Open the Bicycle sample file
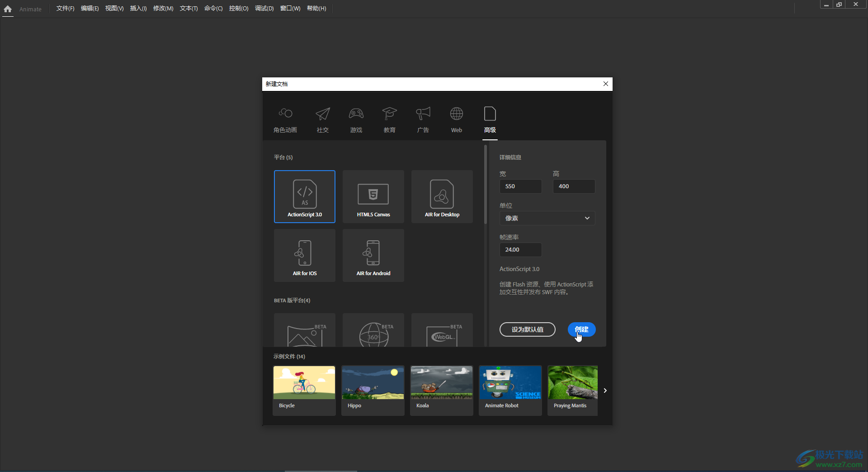The height and width of the screenshot is (472, 868). pos(304,391)
